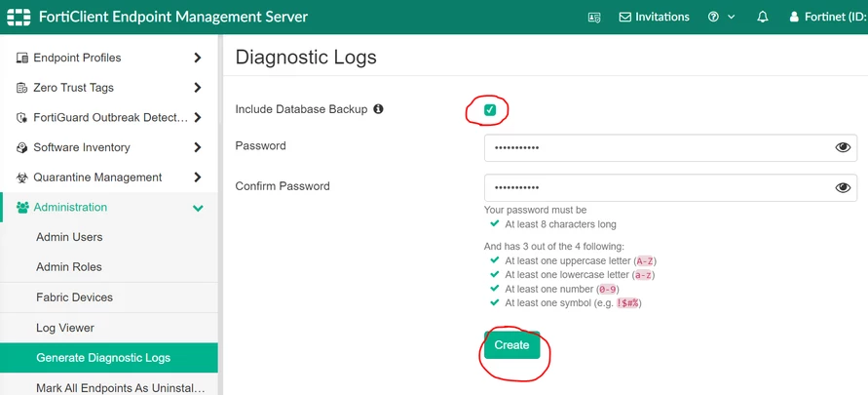This screenshot has height=395, width=868.
Task: Show password with eye icon in Password field
Action: (843, 147)
